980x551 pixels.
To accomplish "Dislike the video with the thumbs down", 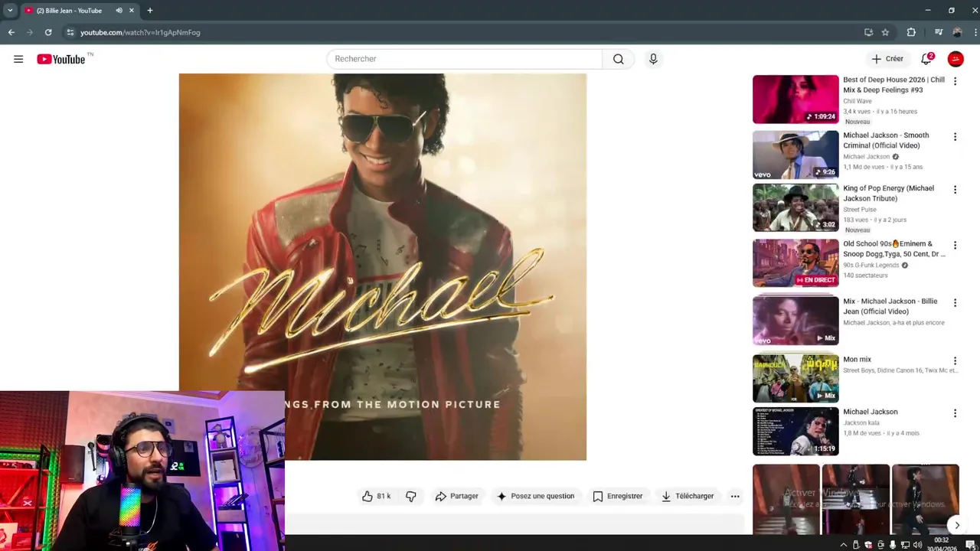I will click(411, 496).
